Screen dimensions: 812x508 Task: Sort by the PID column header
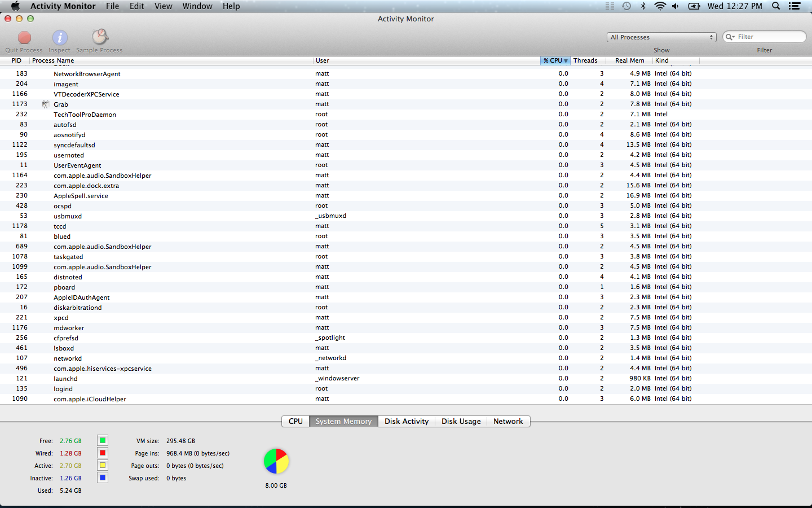pos(16,60)
